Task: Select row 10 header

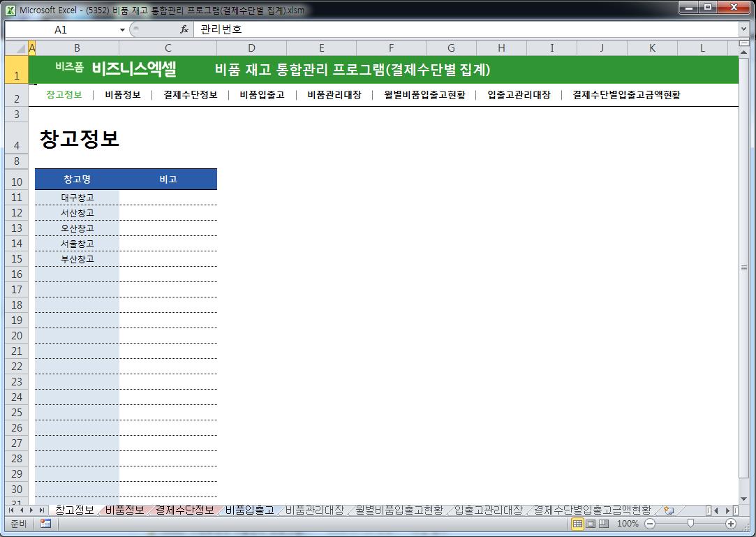Action: [17, 179]
